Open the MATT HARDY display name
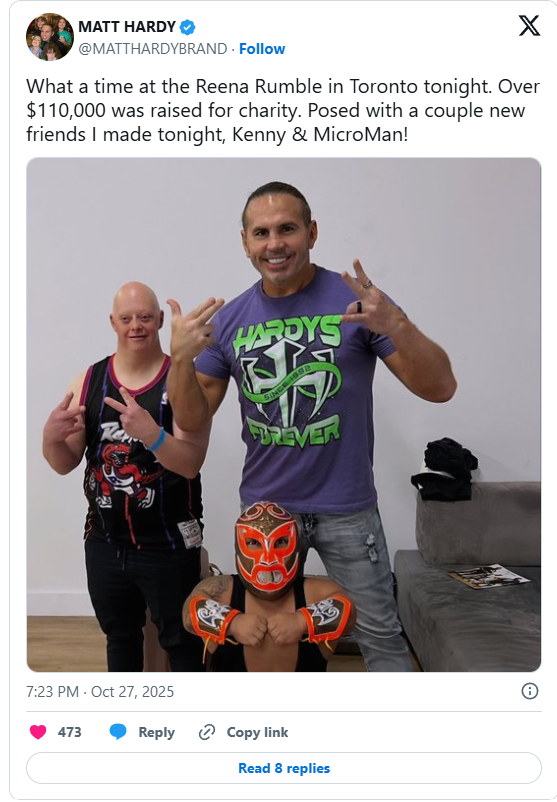The width and height of the screenshot is (557, 802). point(127,27)
